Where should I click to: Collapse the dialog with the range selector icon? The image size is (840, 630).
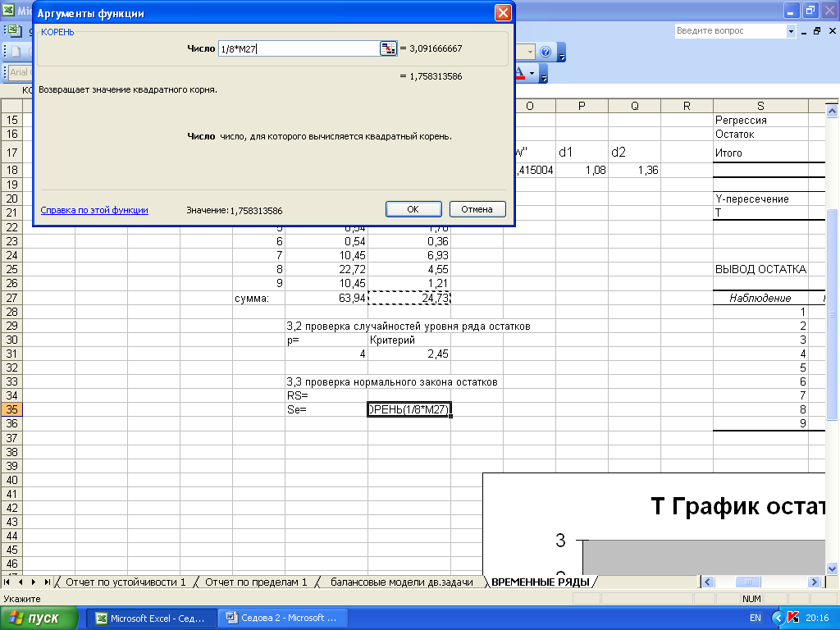(x=388, y=48)
